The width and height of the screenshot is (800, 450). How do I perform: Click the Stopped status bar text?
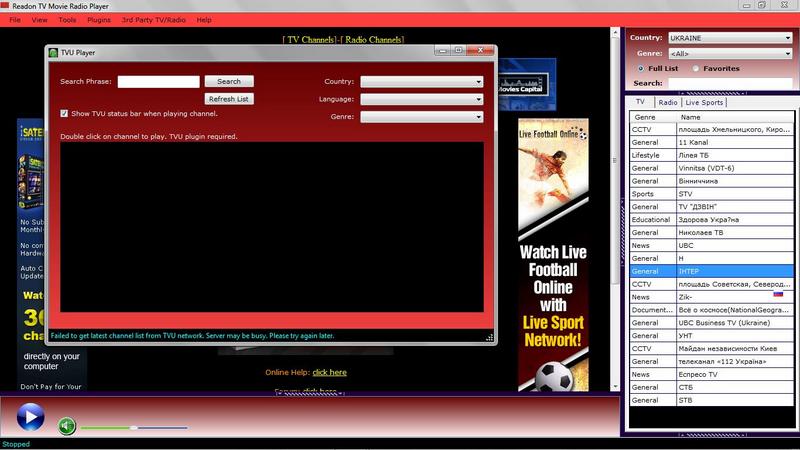pos(16,444)
